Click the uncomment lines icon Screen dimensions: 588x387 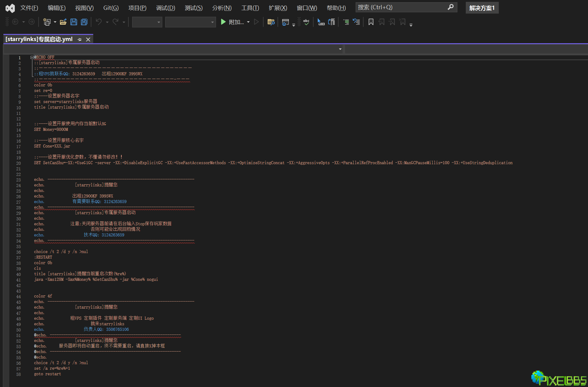pyautogui.click(x=356, y=22)
